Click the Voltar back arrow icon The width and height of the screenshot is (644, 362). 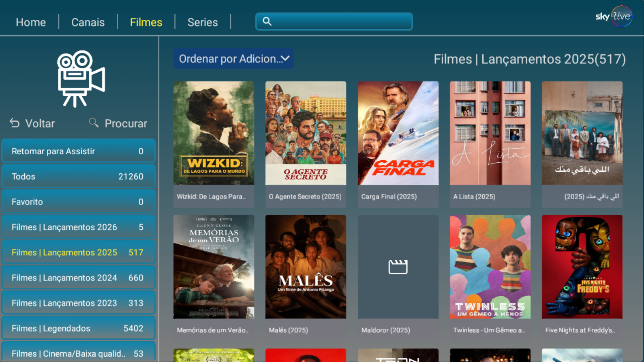coord(15,123)
